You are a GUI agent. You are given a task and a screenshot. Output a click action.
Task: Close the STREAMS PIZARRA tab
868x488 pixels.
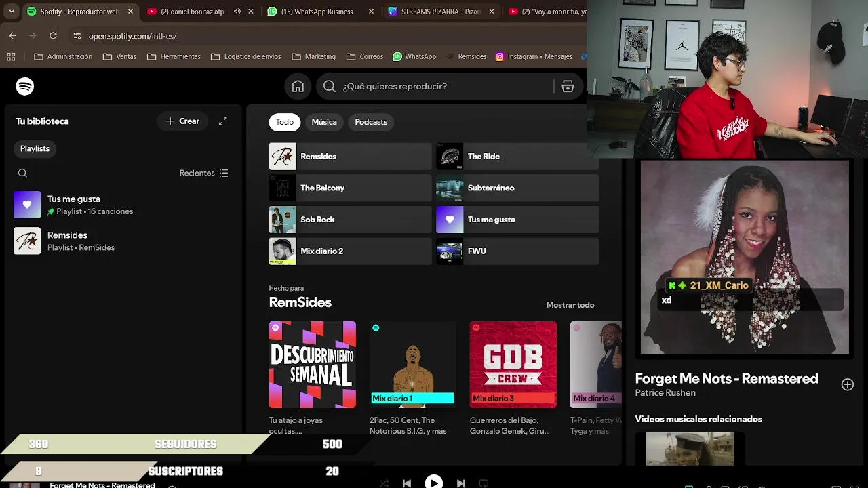491,12
